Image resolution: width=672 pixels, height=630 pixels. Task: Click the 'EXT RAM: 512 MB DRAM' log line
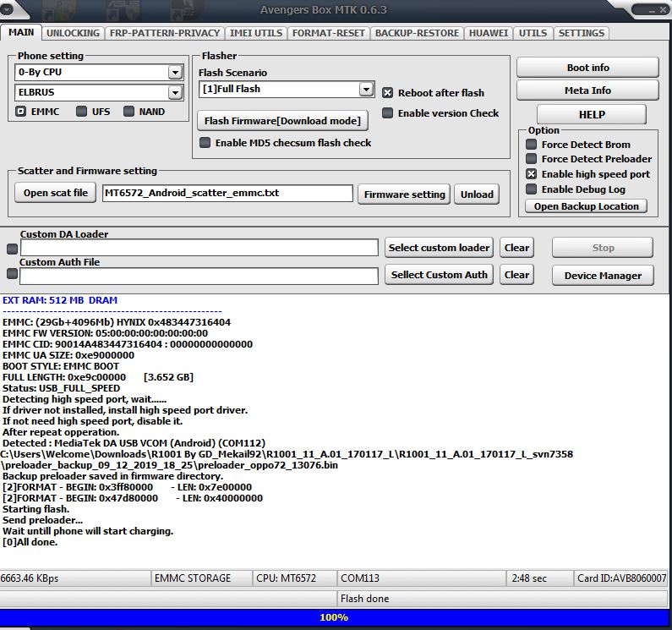pos(60,300)
